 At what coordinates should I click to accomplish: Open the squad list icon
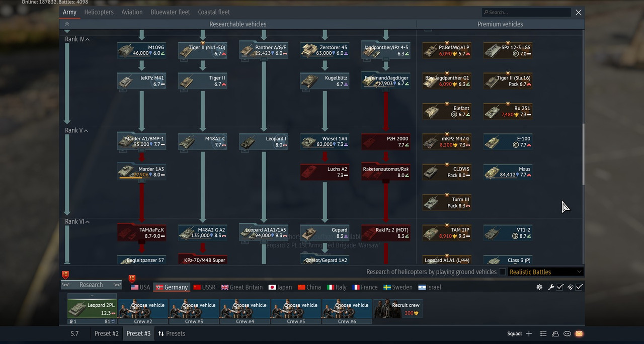point(543,333)
